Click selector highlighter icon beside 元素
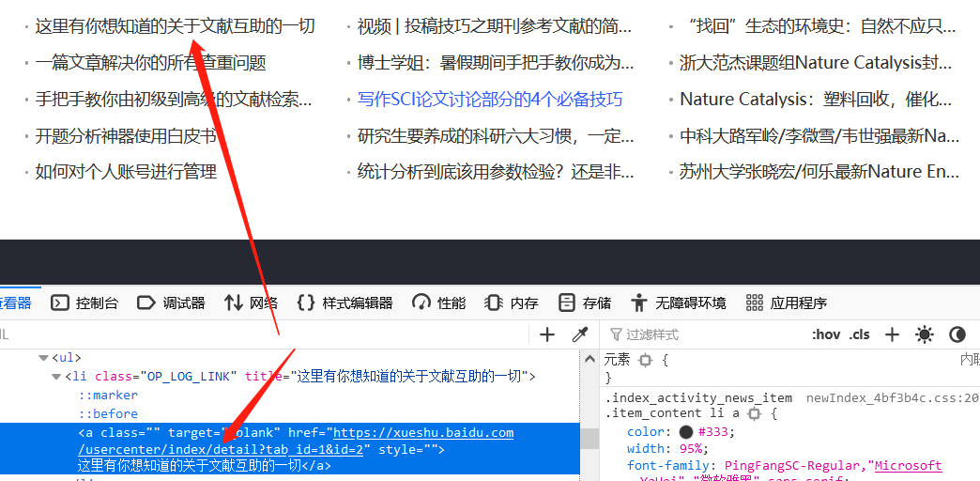This screenshot has width=980, height=481. (646, 361)
